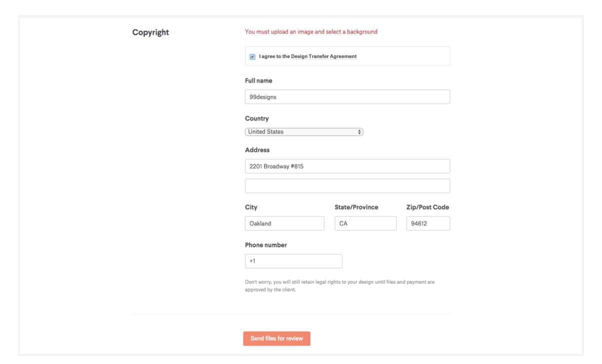Open the Design Transfer Agreement link

click(x=324, y=56)
